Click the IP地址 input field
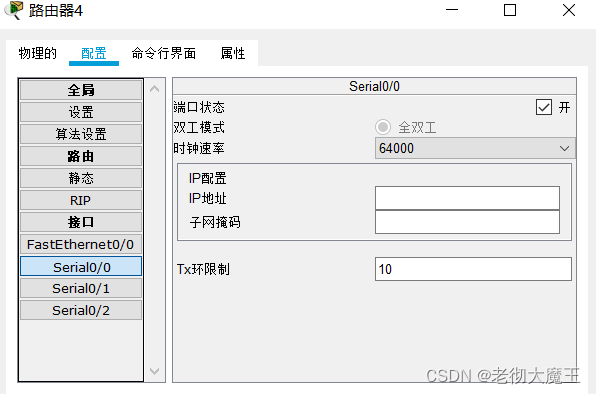Viewport: 596px width, 394px height. pyautogui.click(x=467, y=198)
